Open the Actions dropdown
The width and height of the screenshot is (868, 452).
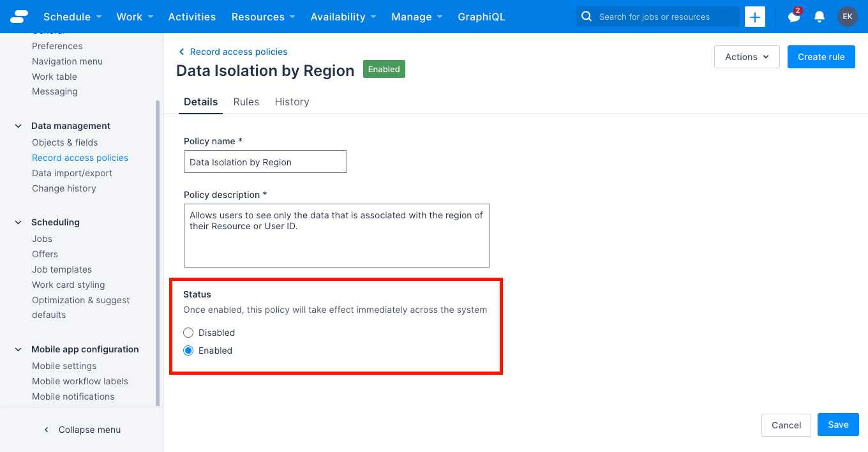click(x=746, y=57)
